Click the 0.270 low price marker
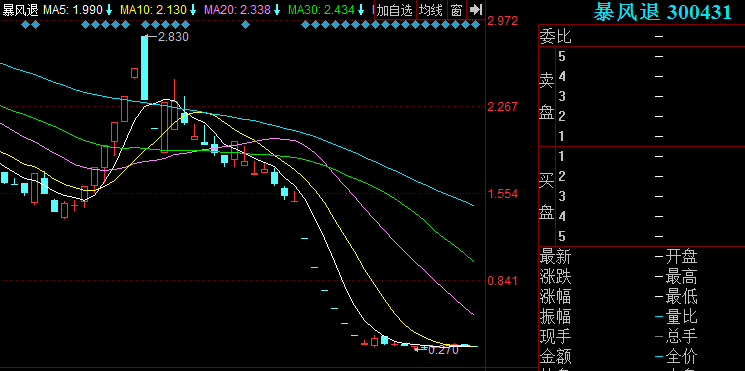The width and height of the screenshot is (745, 371). (443, 350)
